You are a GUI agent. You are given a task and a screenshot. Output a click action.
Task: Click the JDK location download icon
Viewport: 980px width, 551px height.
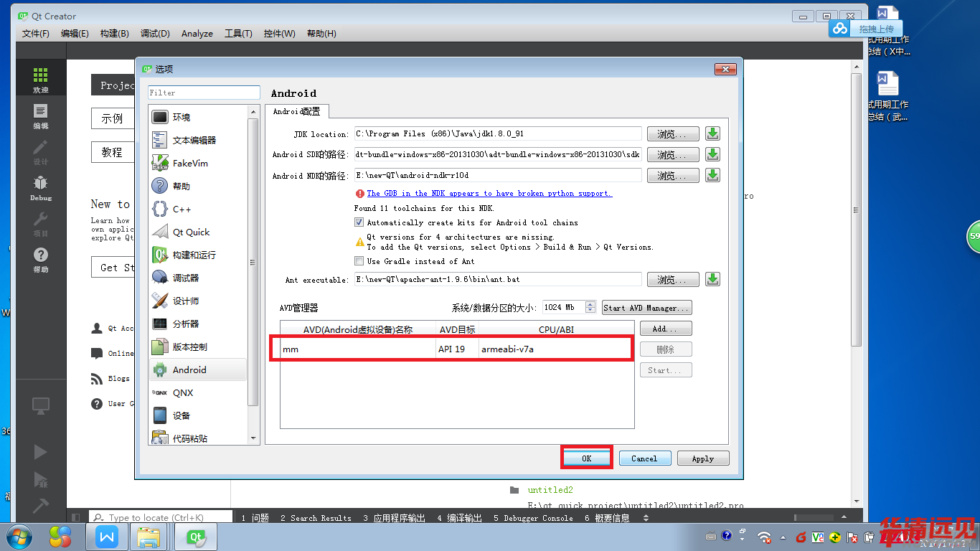coord(712,133)
